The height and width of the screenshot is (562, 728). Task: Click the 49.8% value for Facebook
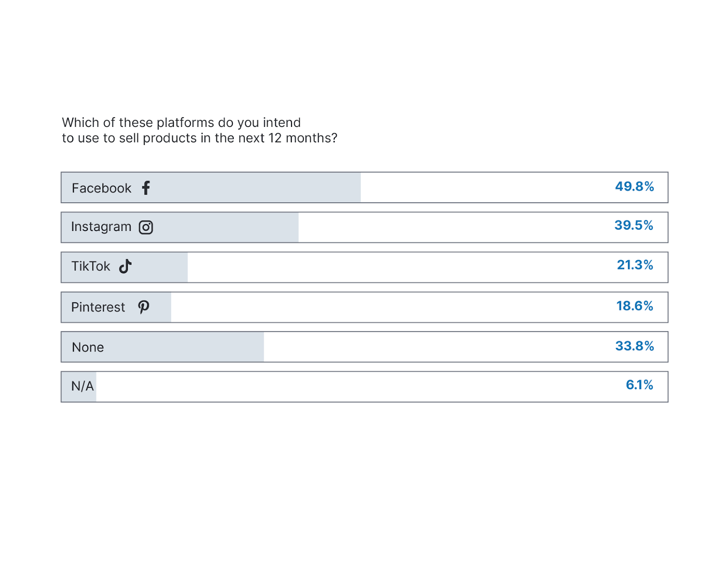pyautogui.click(x=634, y=186)
